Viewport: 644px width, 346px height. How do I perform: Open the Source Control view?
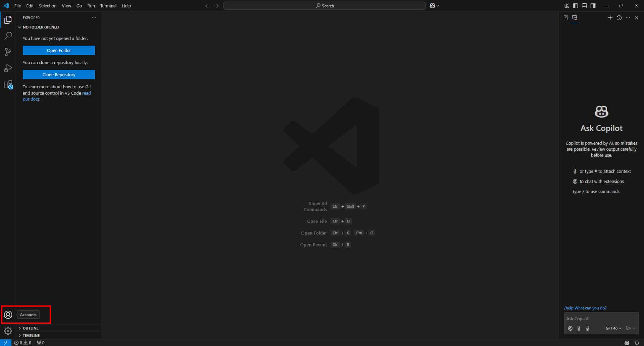point(8,52)
